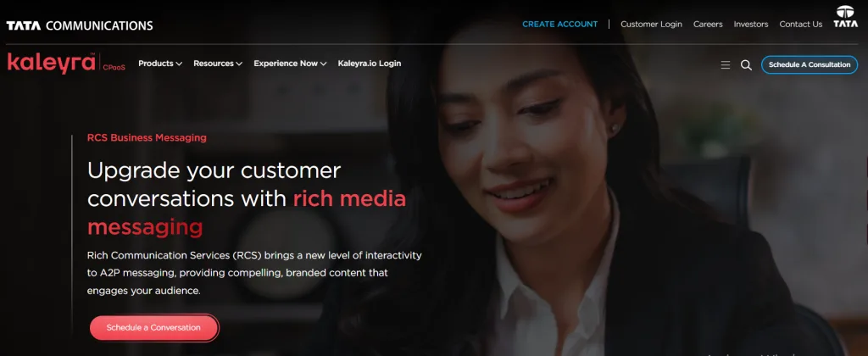Viewport: 868px width, 356px height.
Task: Open the Customer Login link
Action: [x=651, y=25]
